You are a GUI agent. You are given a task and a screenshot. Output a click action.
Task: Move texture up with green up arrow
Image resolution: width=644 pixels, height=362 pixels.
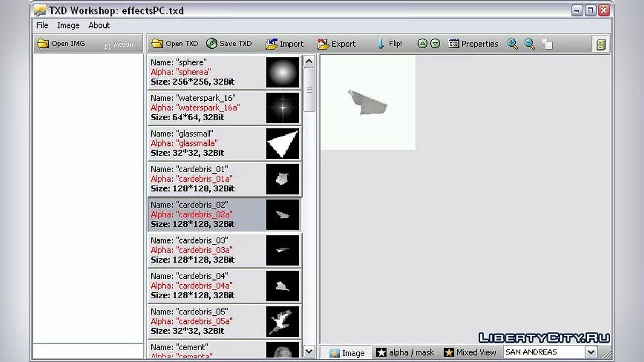[422, 44]
